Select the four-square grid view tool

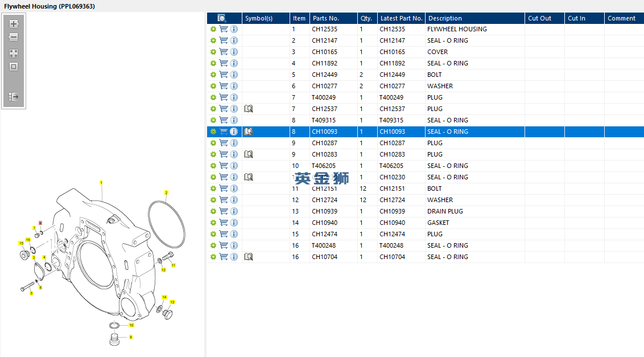pyautogui.click(x=14, y=54)
